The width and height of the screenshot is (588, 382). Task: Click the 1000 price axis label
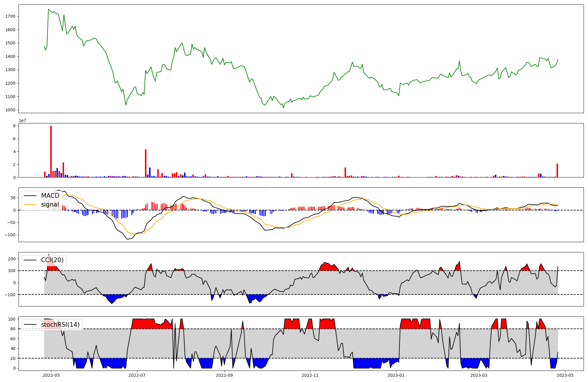point(10,110)
